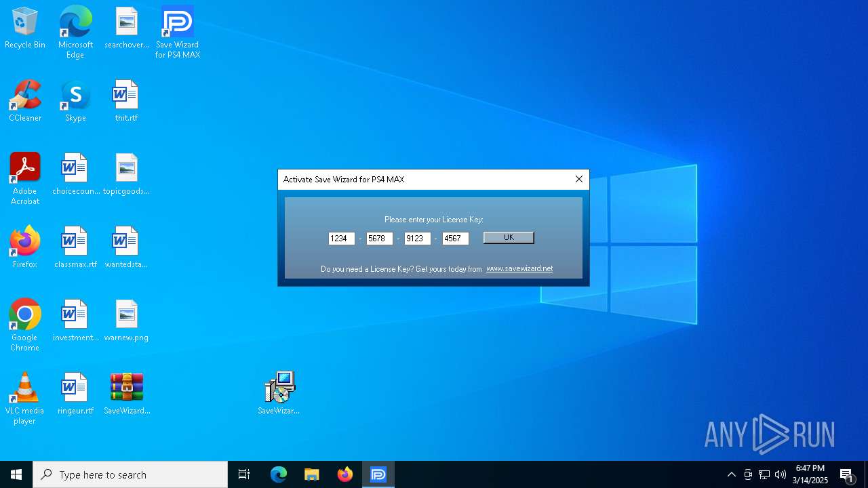
Task: Click the third license key field 9123
Action: pos(418,239)
